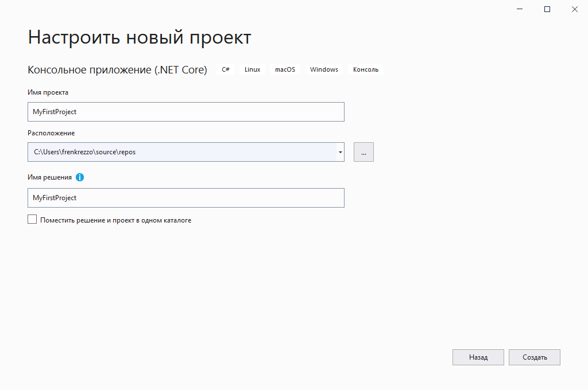Viewport: 588px width, 390px height.
Task: Click the C# language tag
Action: click(x=226, y=69)
